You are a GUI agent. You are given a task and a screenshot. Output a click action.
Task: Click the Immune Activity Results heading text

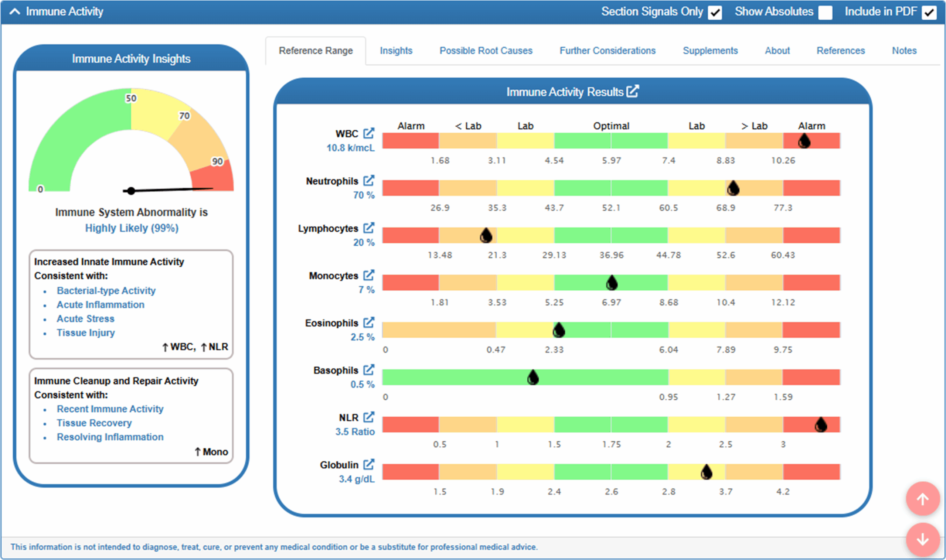(x=565, y=92)
